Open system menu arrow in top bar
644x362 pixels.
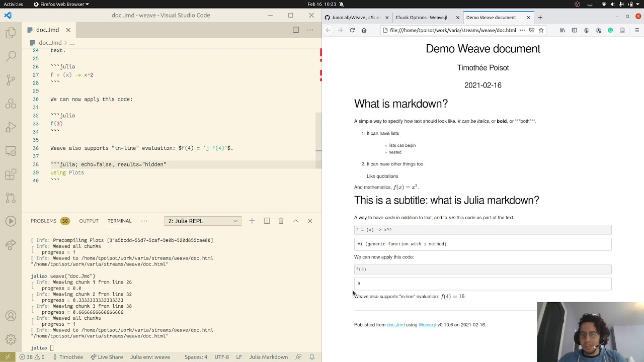click(x=638, y=4)
